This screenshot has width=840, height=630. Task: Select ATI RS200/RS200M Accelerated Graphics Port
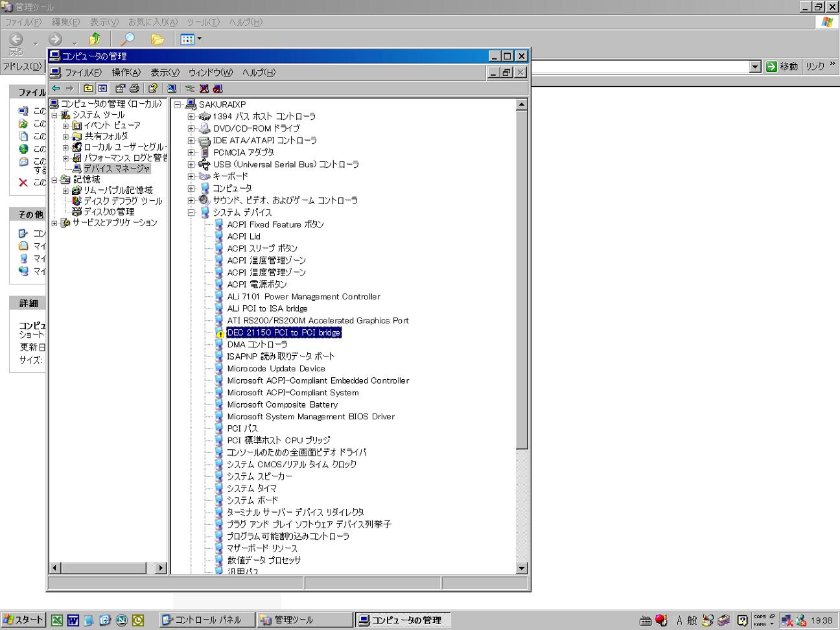318,321
